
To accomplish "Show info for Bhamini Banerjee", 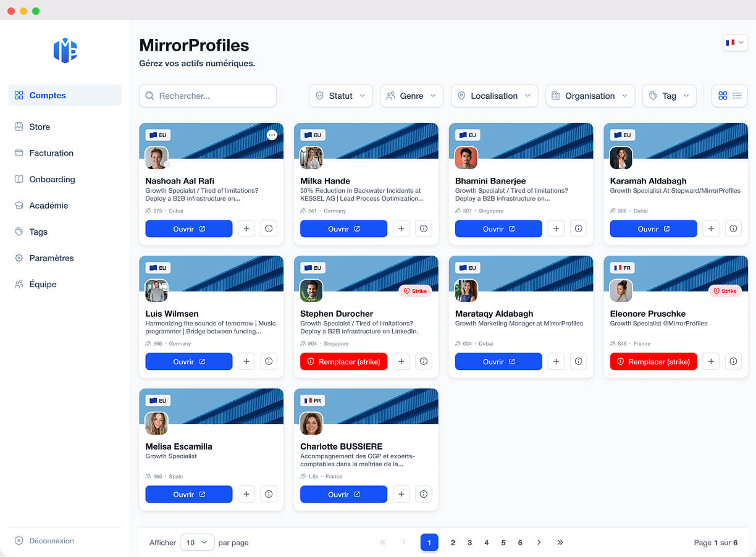I will 579,228.
